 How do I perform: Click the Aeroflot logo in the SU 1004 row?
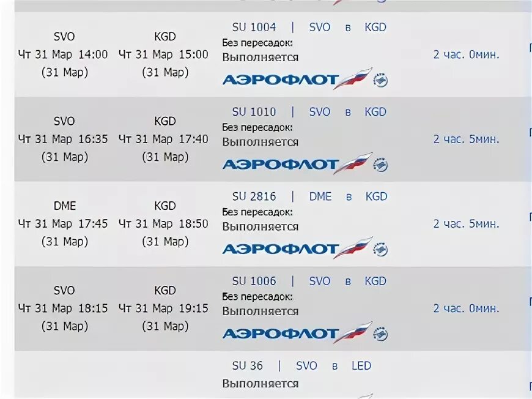pyautogui.click(x=298, y=79)
